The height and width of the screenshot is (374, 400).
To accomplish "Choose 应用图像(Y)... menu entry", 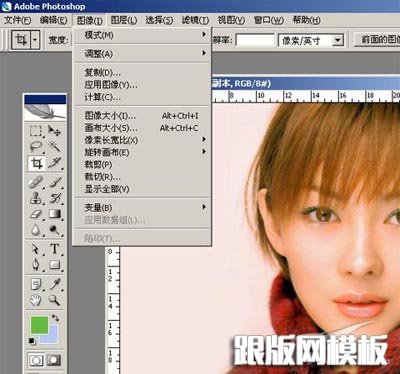I will 142,85.
